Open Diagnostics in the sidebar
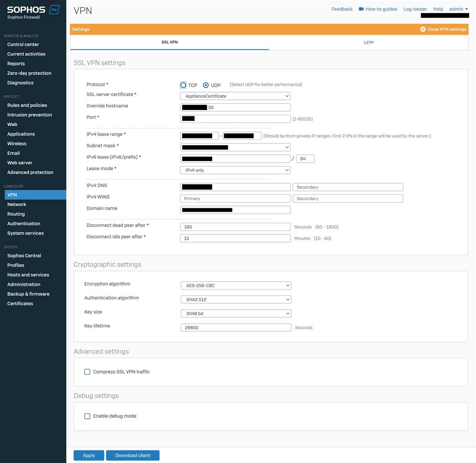476x463 pixels. click(x=20, y=82)
